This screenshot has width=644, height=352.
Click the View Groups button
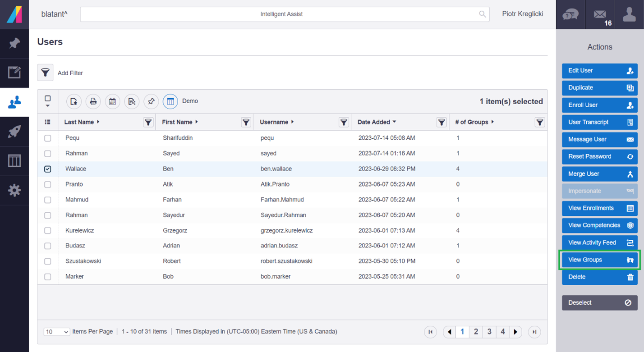(x=600, y=260)
